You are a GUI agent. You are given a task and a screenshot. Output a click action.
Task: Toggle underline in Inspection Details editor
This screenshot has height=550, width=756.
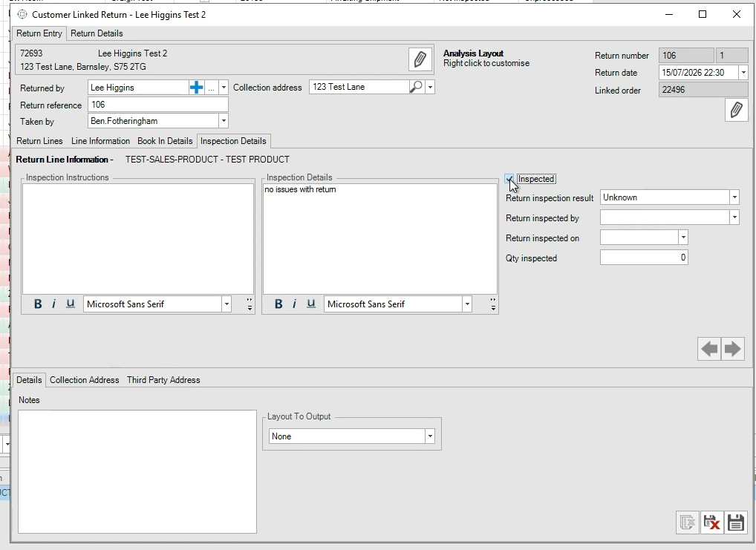coord(311,304)
